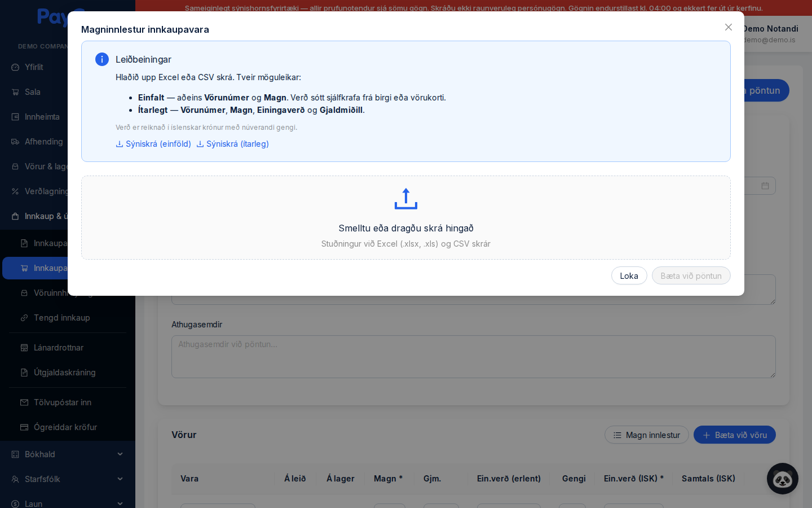Open the panda chat assistant
Image resolution: width=812 pixels, height=508 pixels.
pyautogui.click(x=783, y=479)
